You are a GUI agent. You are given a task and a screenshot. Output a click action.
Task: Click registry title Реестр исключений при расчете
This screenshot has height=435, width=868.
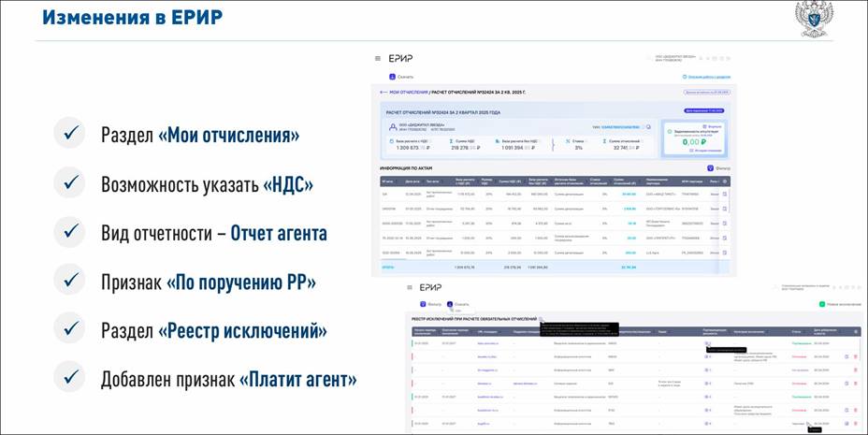point(474,319)
